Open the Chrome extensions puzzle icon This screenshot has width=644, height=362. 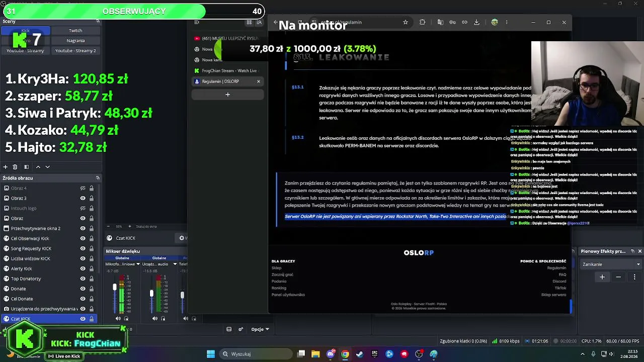click(422, 22)
